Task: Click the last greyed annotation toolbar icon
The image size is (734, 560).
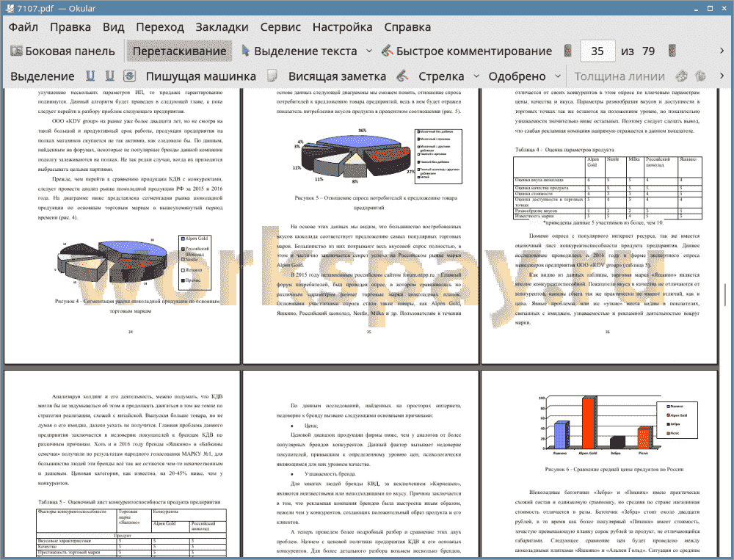Action: click(700, 76)
